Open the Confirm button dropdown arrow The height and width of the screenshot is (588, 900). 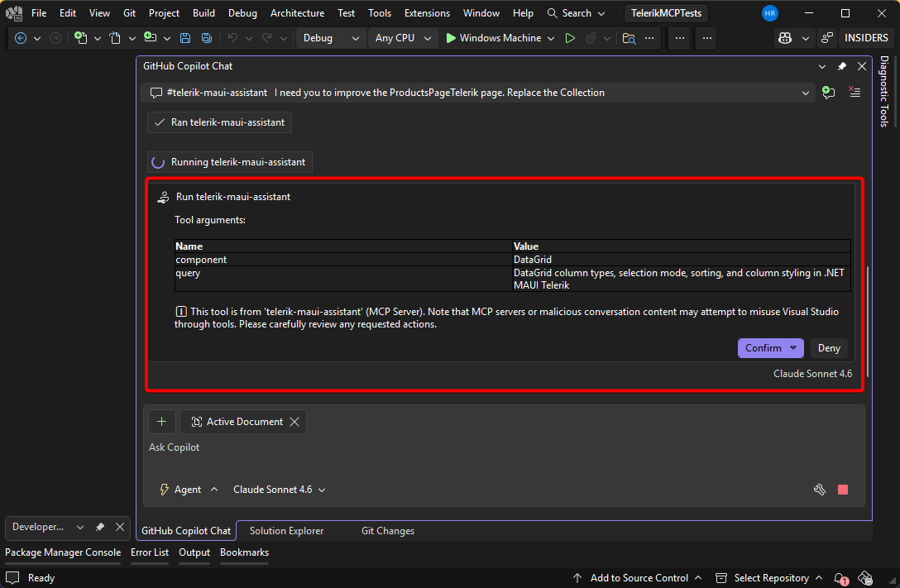(x=793, y=348)
